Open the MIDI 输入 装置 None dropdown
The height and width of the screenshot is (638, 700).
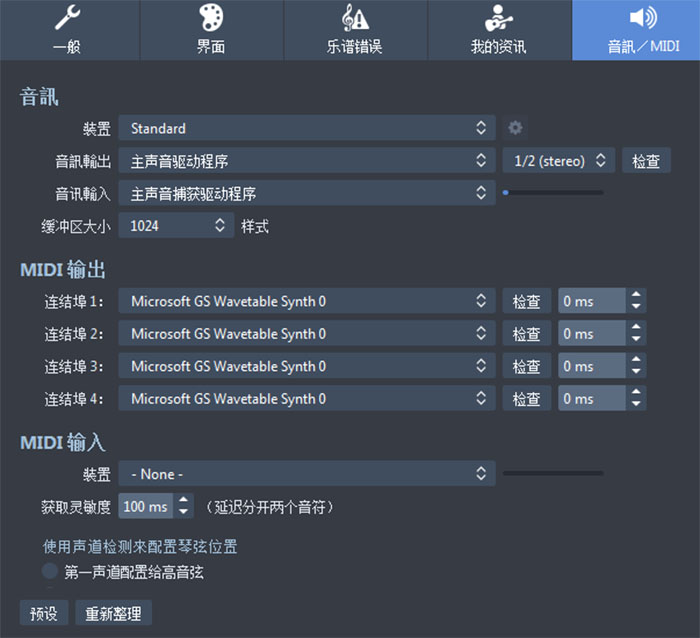pos(307,474)
